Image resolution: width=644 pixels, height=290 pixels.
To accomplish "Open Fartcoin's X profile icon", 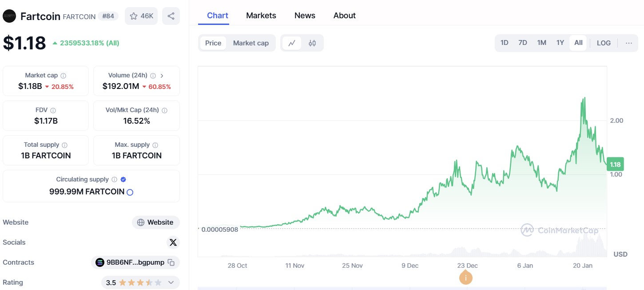I will pos(173,242).
